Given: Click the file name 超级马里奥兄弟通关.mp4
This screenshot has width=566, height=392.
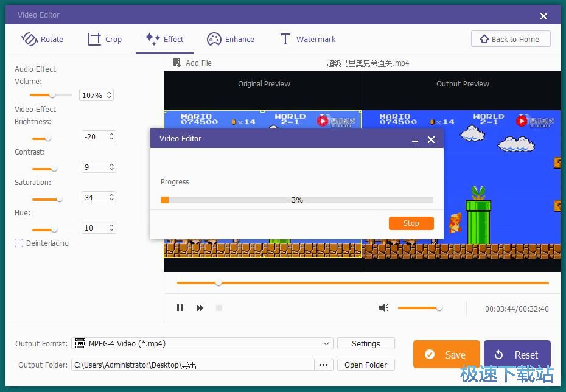Looking at the screenshot, I should 368,63.
